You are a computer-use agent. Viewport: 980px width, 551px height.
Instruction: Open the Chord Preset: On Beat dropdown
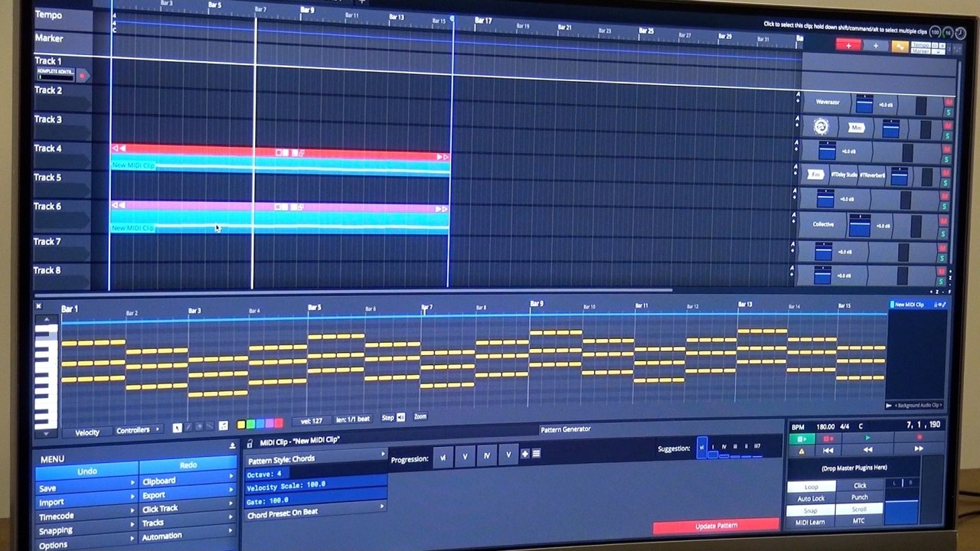[x=315, y=512]
